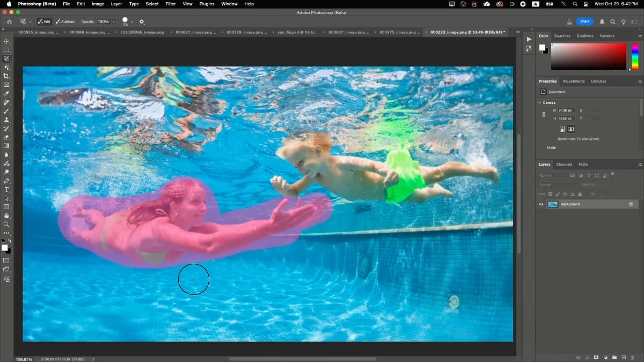Select the Frame tool

[6, 85]
